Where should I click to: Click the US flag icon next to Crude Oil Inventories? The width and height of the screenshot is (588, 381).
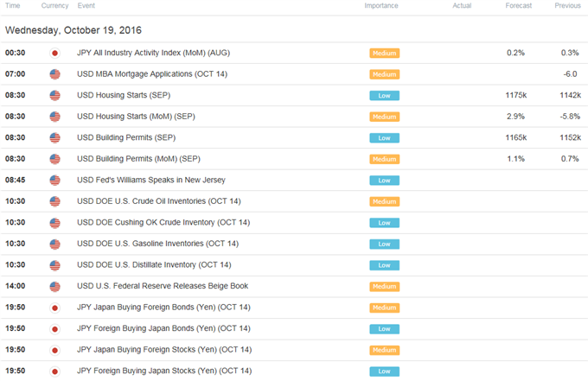[54, 201]
